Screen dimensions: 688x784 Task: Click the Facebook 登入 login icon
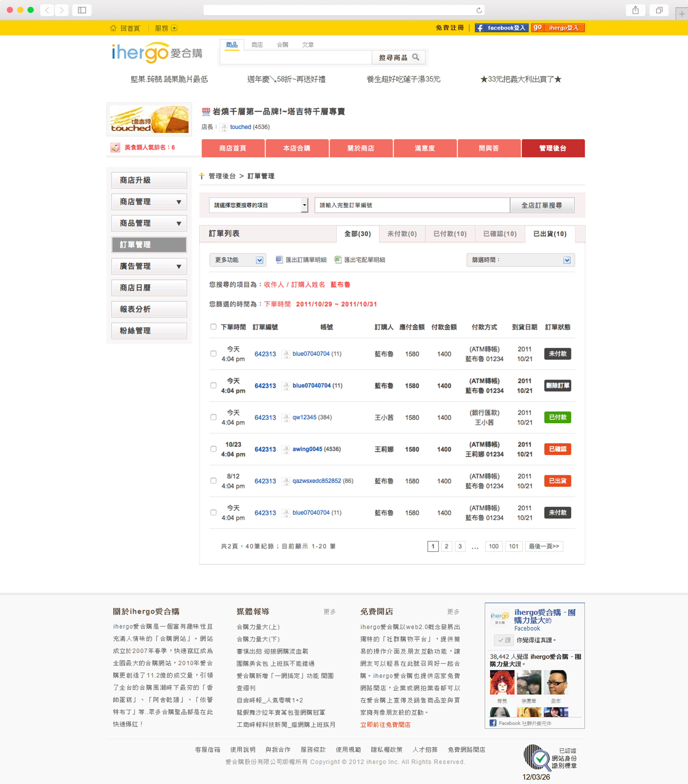click(x=480, y=28)
